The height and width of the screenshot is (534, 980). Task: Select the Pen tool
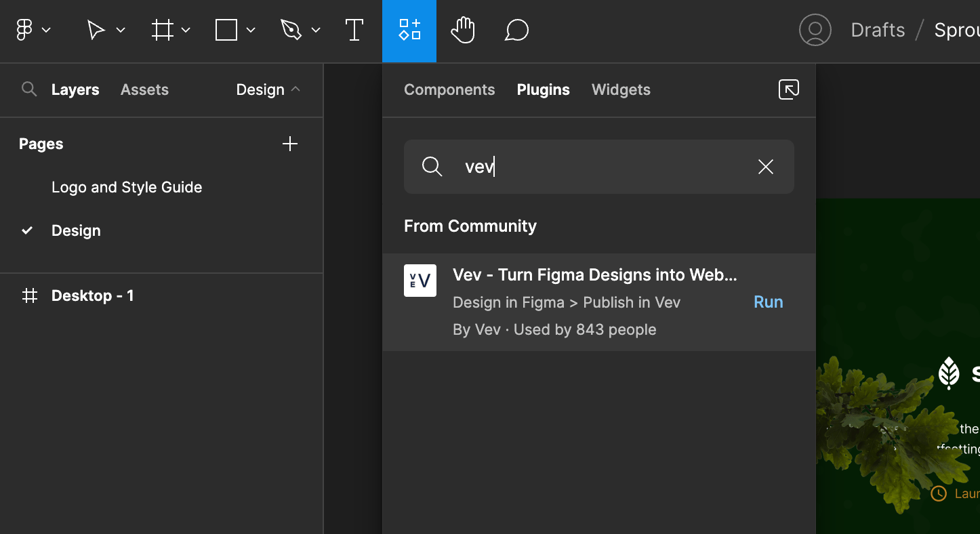[x=291, y=30]
